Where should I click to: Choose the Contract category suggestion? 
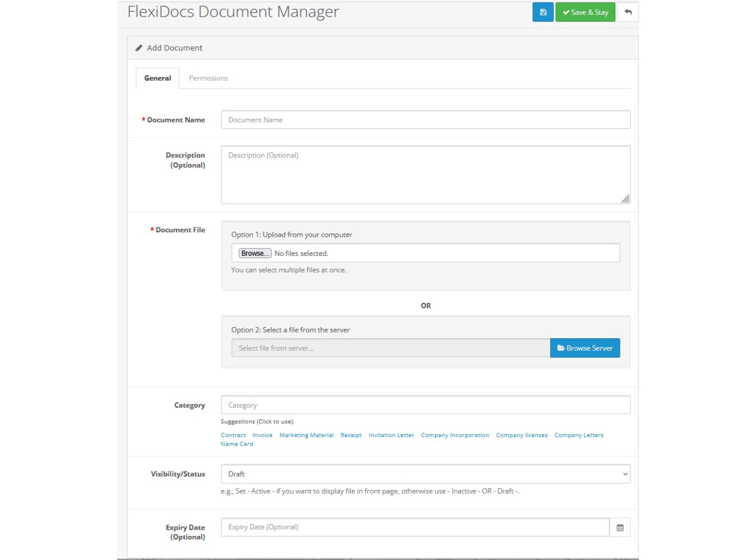[233, 435]
